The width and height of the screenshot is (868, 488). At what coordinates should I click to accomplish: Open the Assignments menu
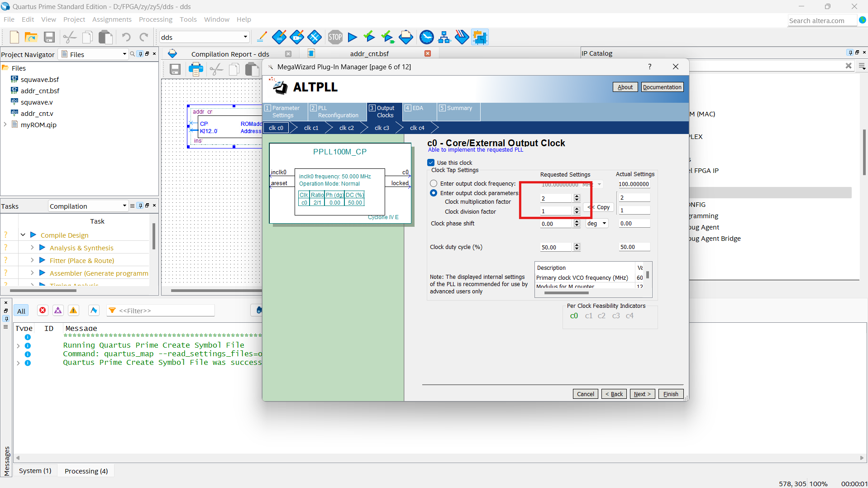tap(112, 19)
